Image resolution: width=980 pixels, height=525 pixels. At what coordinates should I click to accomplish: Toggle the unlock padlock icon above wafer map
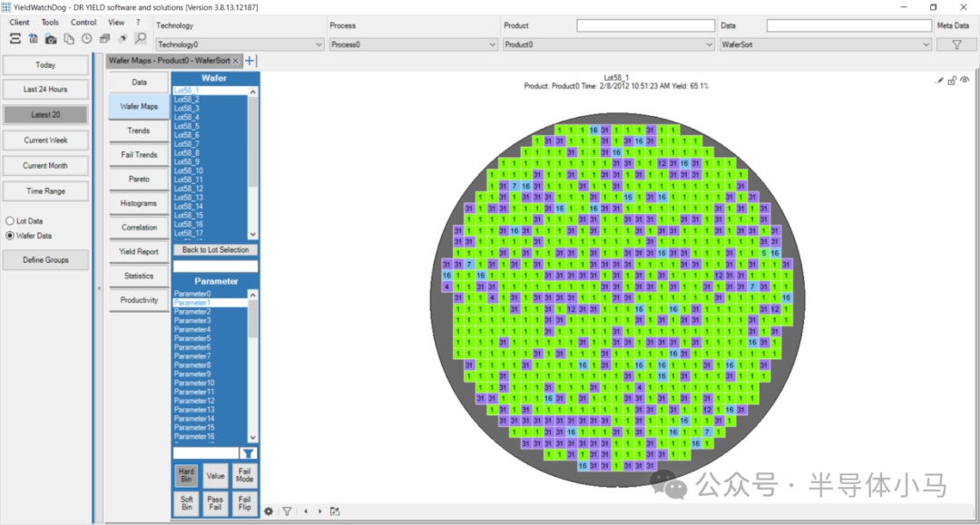click(952, 81)
